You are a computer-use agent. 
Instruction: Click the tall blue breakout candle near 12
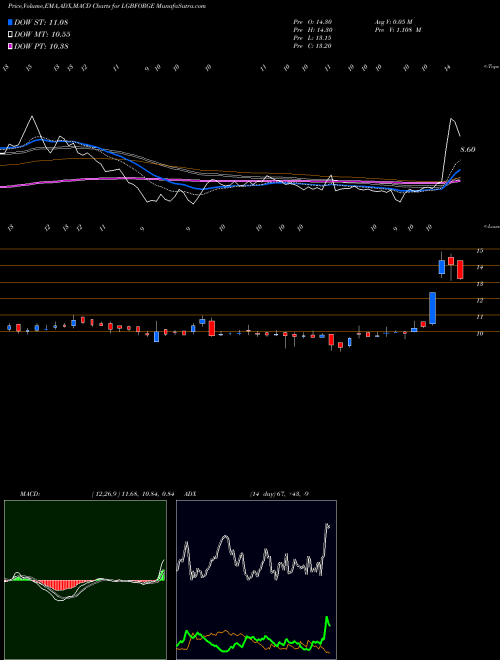(x=432, y=308)
